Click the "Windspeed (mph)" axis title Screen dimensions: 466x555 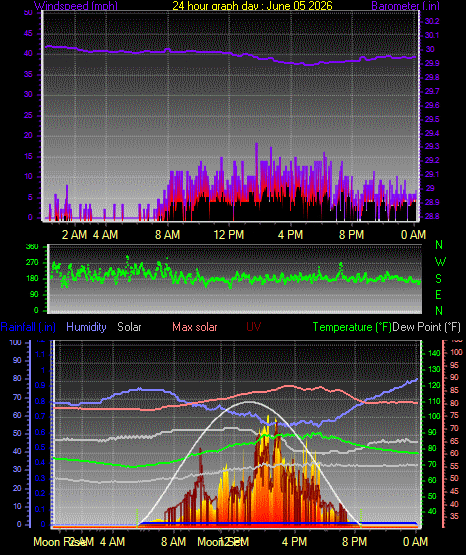point(76,5)
